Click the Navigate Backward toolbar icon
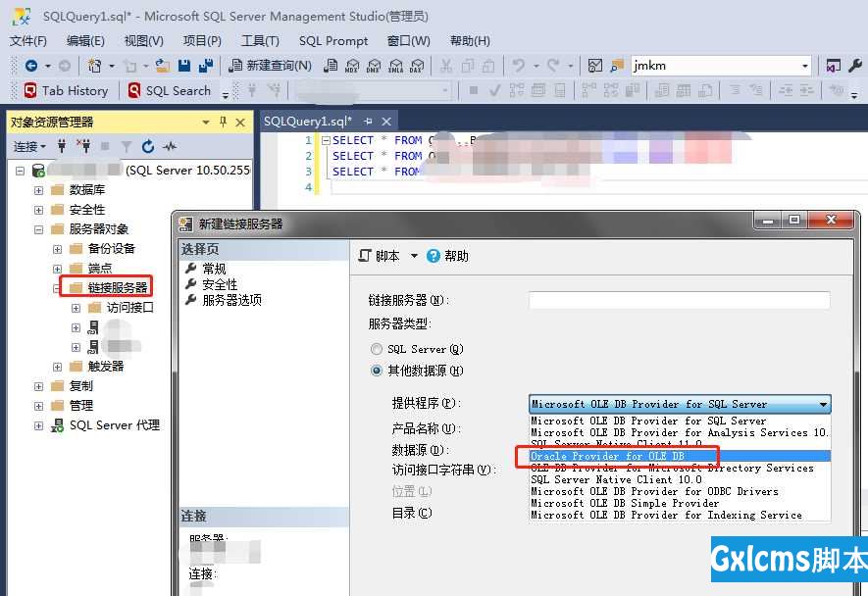 (31, 66)
